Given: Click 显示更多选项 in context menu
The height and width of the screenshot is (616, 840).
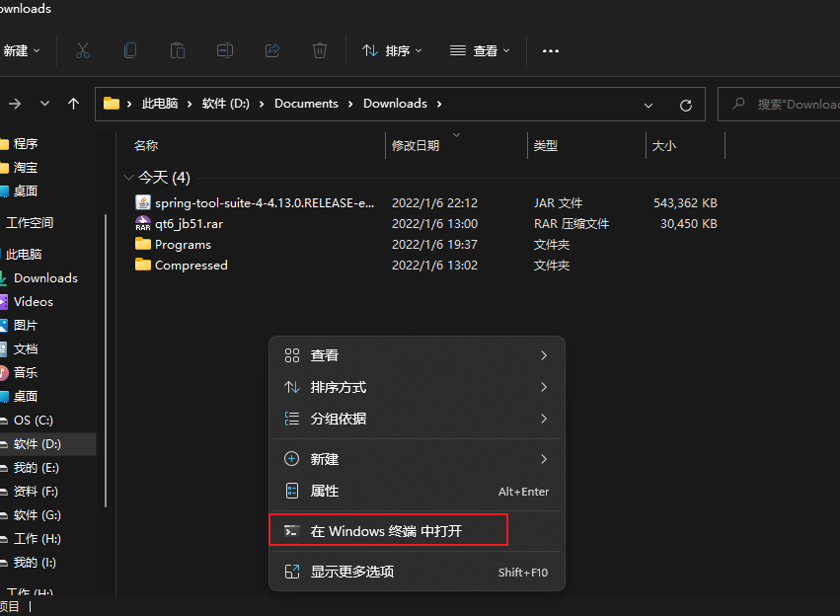Looking at the screenshot, I should (x=416, y=571).
